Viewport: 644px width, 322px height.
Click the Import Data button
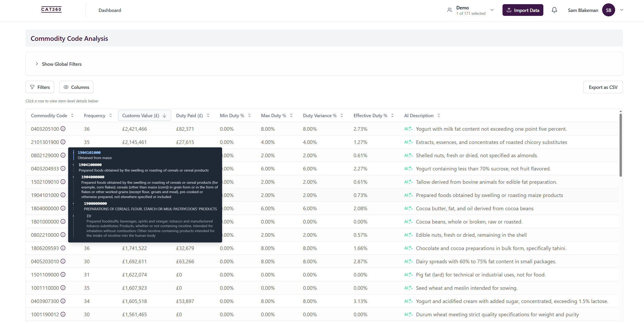(523, 10)
